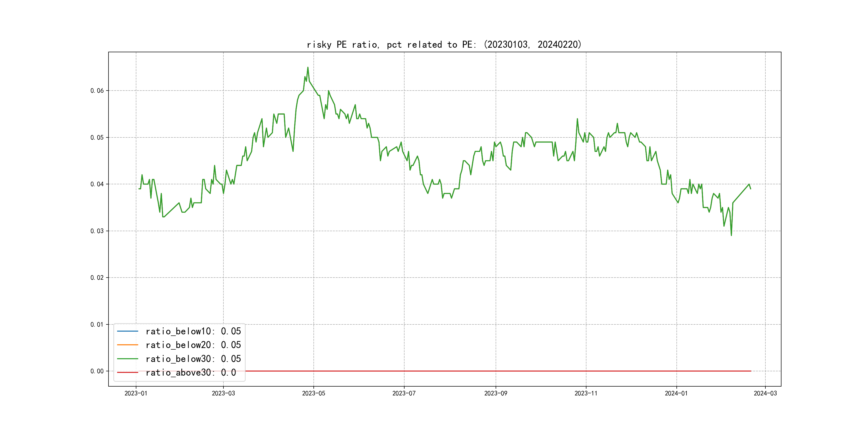The width and height of the screenshot is (868, 434).
Task: Click the green ratio_below30 legend line
Action: [127, 359]
